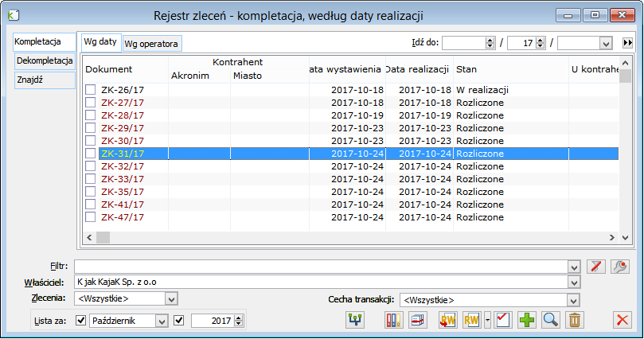This screenshot has width=644, height=339.
Task: Uncheck the month checkbox beside Październik
Action: pos(81,320)
